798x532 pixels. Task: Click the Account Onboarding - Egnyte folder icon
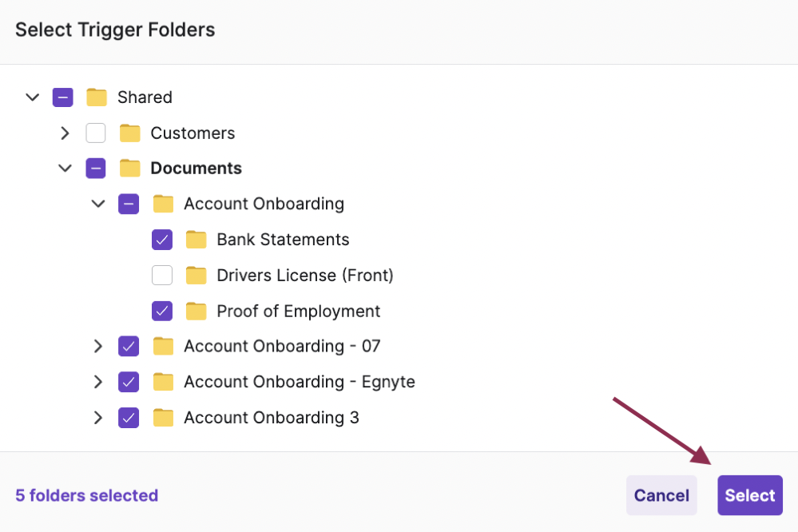162,382
